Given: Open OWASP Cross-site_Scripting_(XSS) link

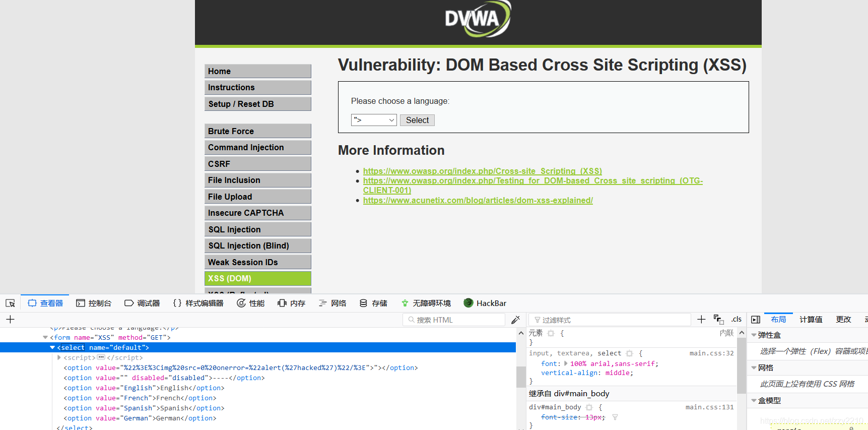Looking at the screenshot, I should pos(483,171).
